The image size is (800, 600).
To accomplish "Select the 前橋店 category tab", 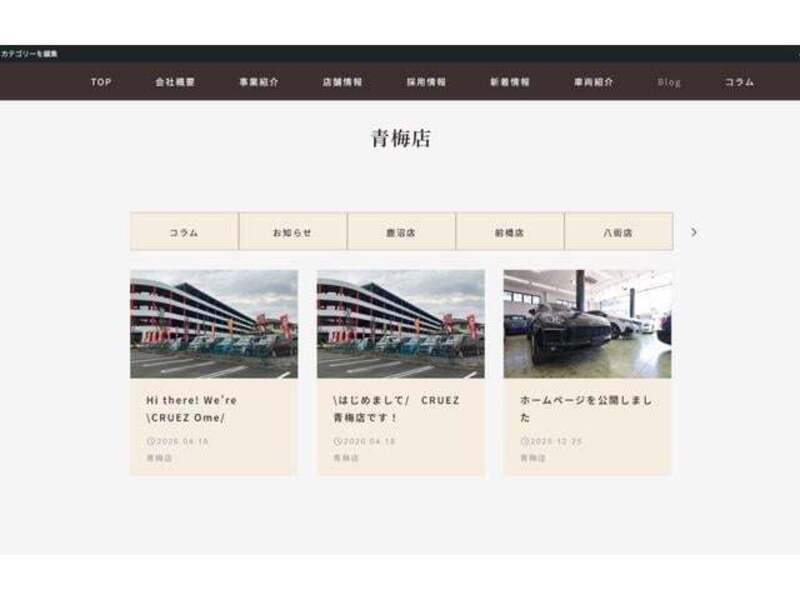I will click(x=510, y=232).
